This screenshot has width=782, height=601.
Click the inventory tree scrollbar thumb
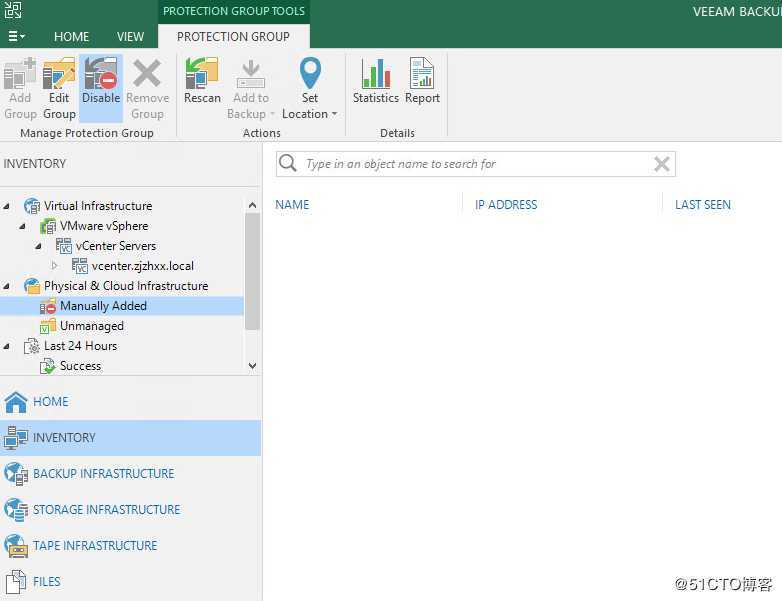(252, 271)
